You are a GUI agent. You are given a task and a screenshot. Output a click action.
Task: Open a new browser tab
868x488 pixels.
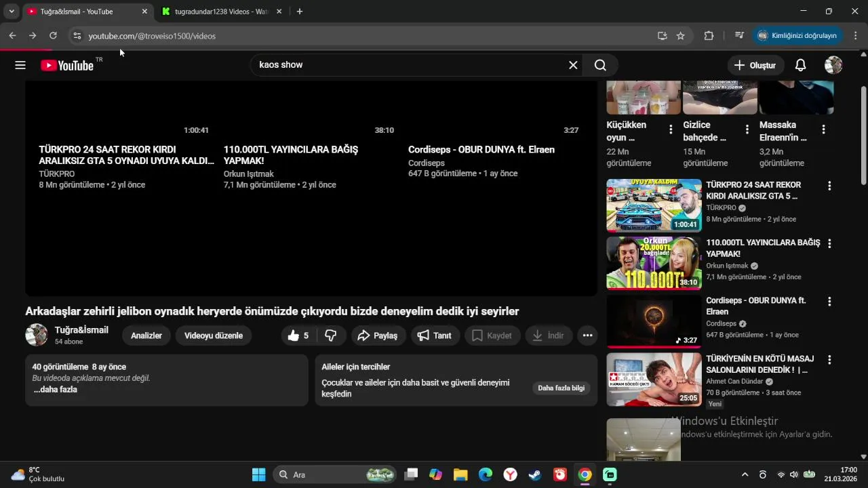[x=300, y=12]
